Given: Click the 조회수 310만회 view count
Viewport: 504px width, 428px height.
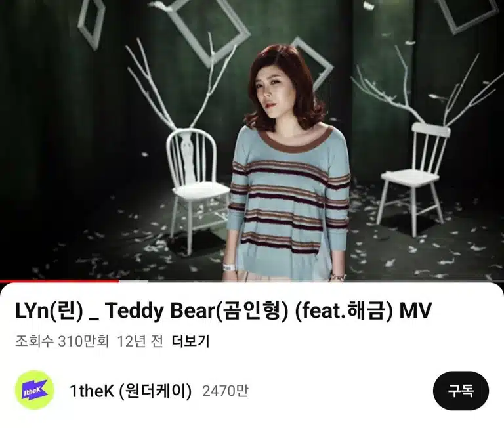Looking at the screenshot, I should (62, 341).
